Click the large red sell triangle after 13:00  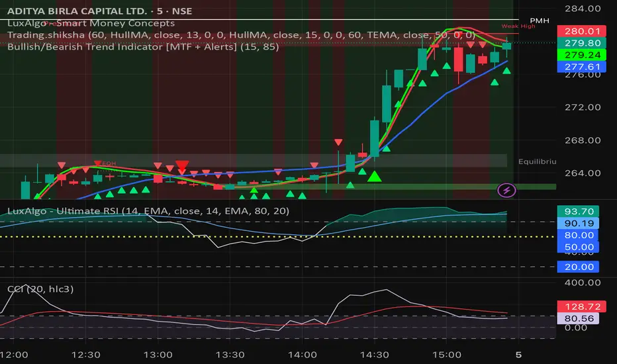point(182,165)
